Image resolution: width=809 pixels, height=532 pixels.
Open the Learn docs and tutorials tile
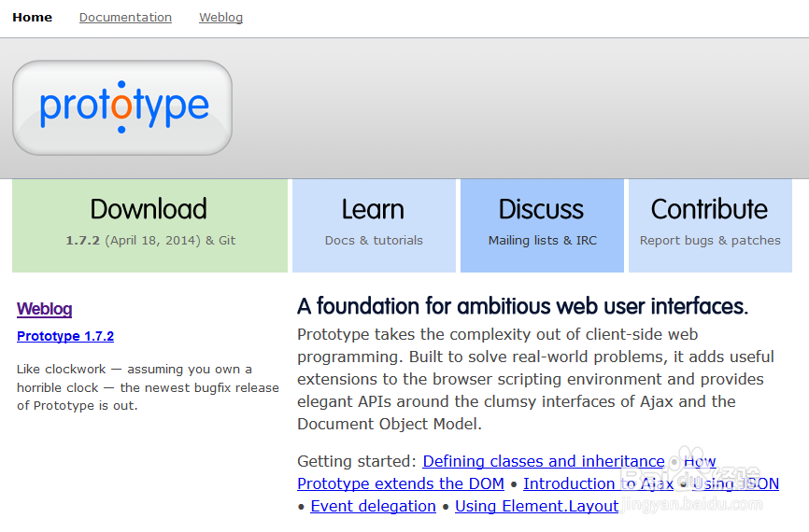click(x=374, y=225)
